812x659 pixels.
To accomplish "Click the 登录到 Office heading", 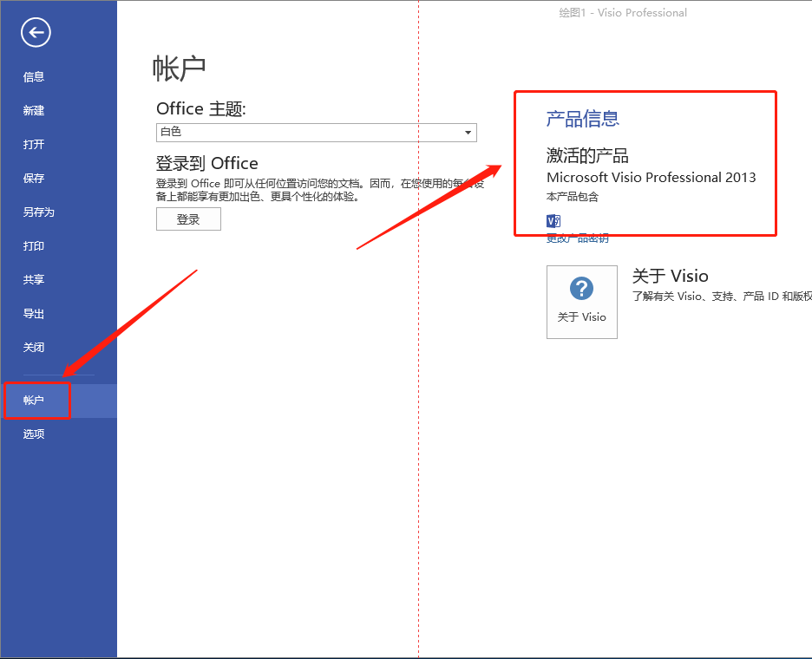I will (x=207, y=164).
